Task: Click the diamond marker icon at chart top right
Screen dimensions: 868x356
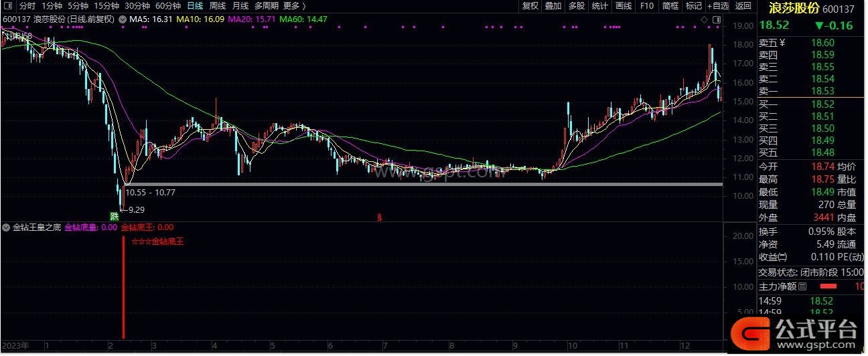Action: pyautogui.click(x=705, y=20)
